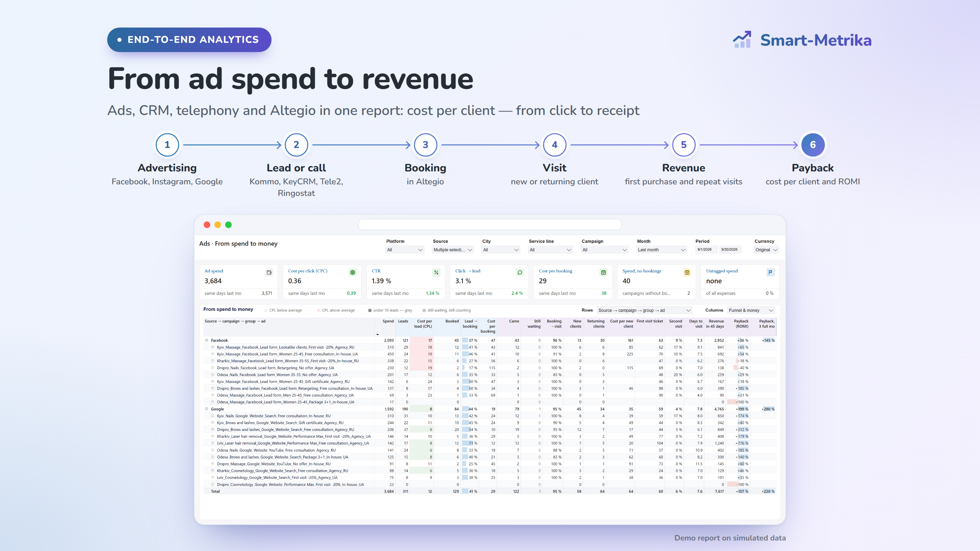Click the percent icon on CTR card
The width and height of the screenshot is (980, 551).
(436, 272)
